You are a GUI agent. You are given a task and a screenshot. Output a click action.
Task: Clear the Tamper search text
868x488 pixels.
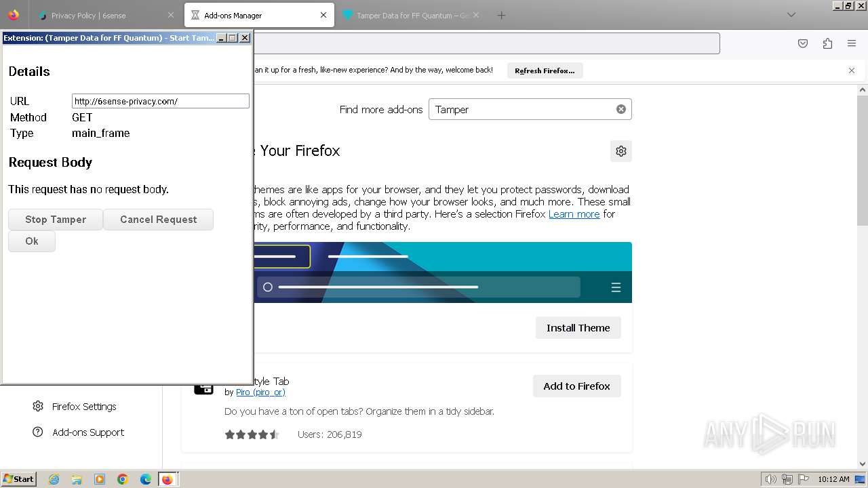(620, 109)
